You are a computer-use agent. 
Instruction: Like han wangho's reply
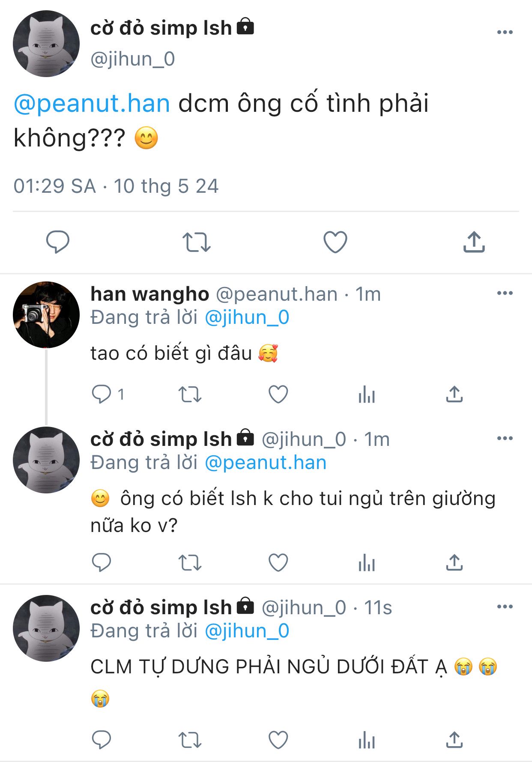tap(278, 394)
